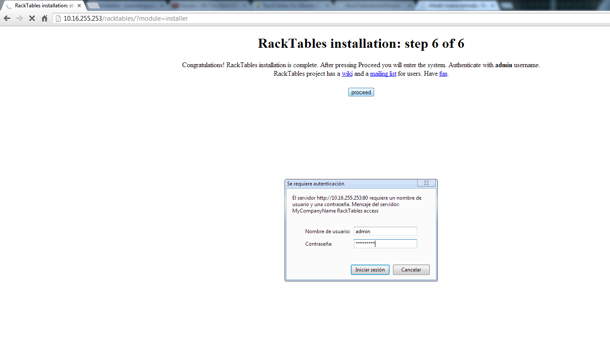Viewport: 610px width, 364px height.
Task: Focus the Contraseña password field
Action: [385, 244]
